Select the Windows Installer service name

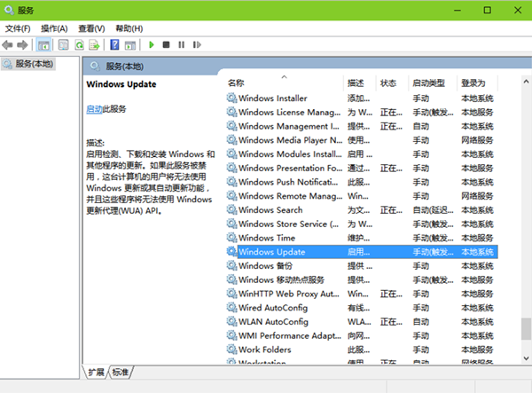tap(273, 98)
